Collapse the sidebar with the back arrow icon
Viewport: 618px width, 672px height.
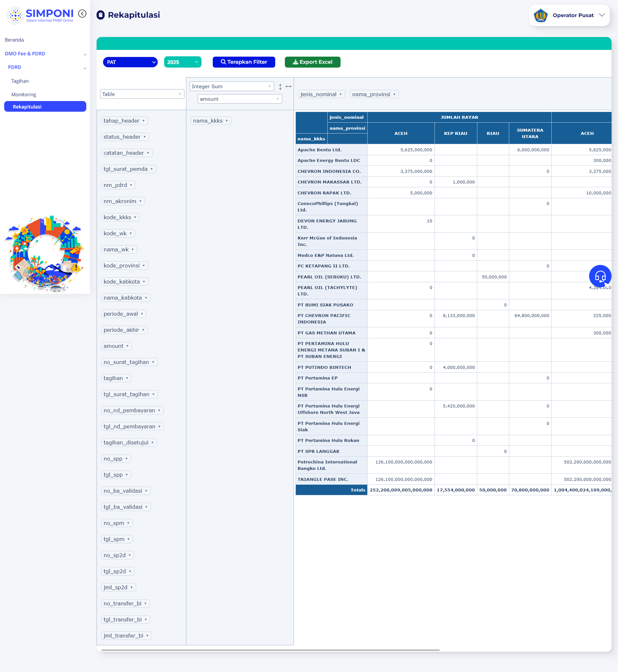(x=82, y=14)
